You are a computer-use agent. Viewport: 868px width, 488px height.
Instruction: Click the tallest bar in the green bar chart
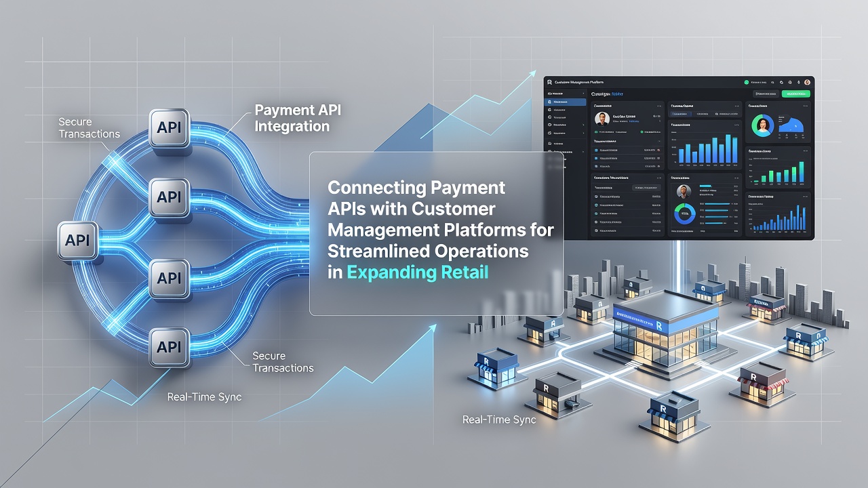(802, 172)
